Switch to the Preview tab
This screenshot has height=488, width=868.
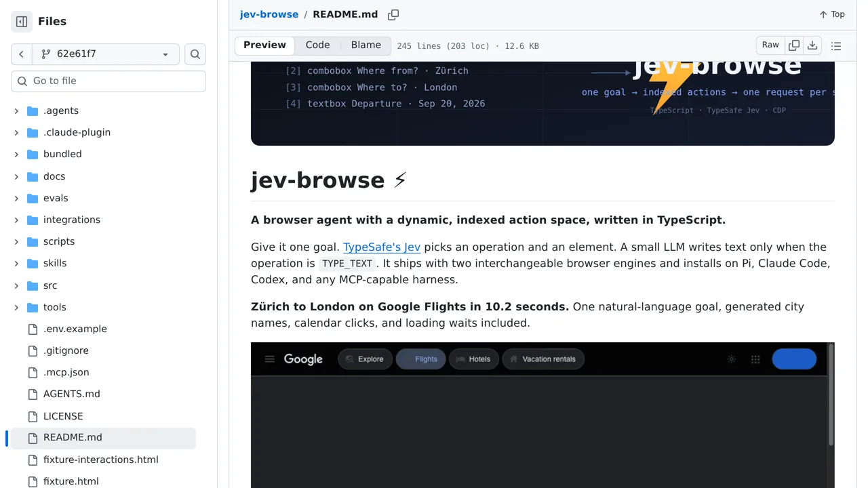(264, 45)
